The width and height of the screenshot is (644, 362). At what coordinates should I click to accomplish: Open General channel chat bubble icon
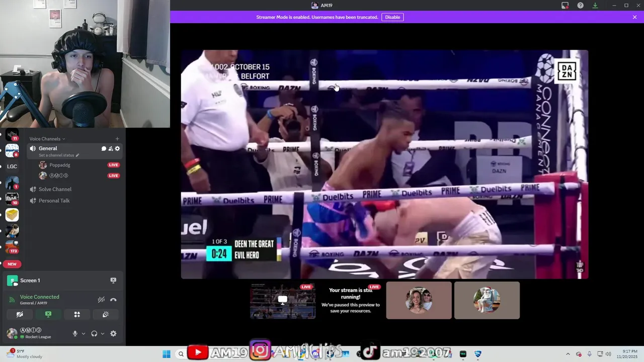(x=104, y=149)
